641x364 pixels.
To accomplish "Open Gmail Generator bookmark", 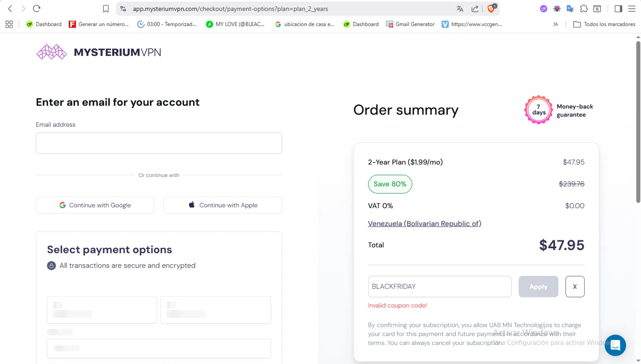I will (410, 24).
